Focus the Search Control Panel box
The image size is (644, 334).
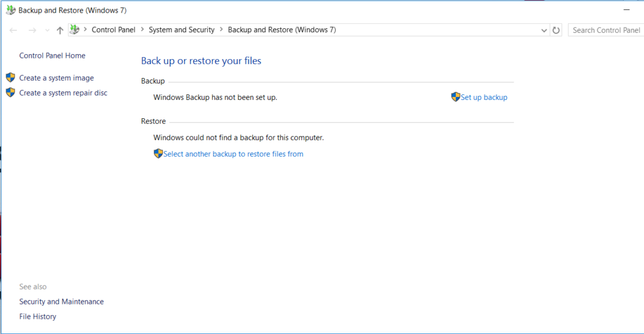click(x=606, y=30)
